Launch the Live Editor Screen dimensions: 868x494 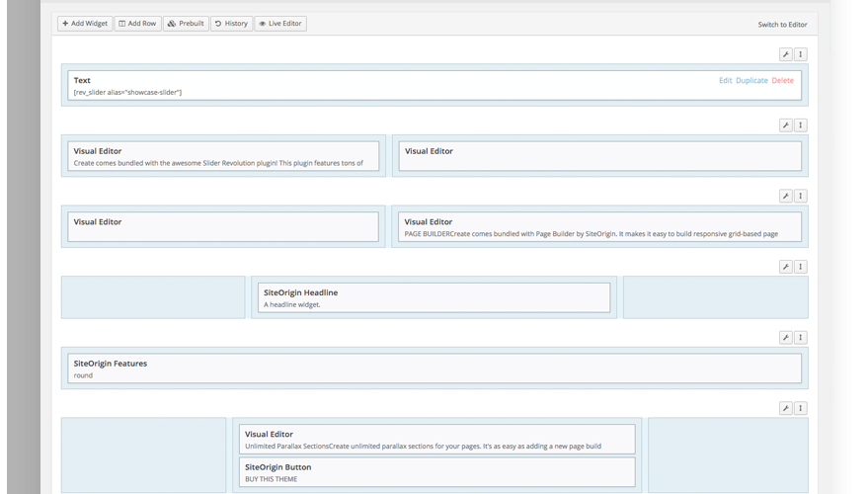point(280,24)
